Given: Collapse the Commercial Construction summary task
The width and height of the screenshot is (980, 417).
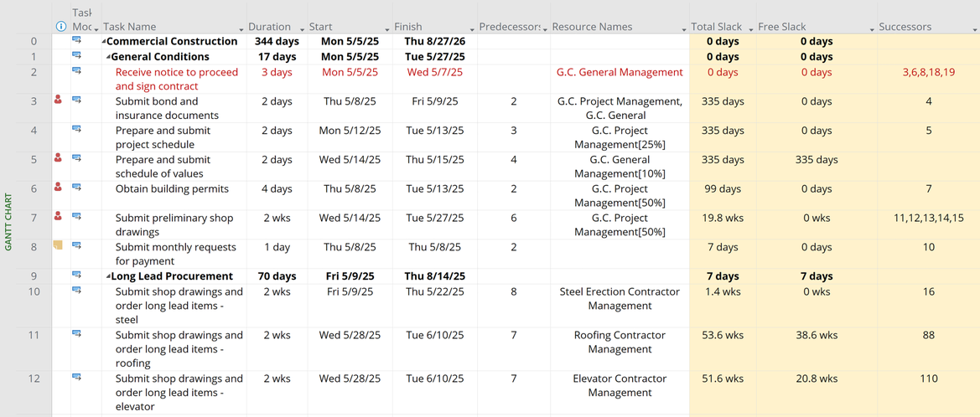Looking at the screenshot, I should (104, 42).
